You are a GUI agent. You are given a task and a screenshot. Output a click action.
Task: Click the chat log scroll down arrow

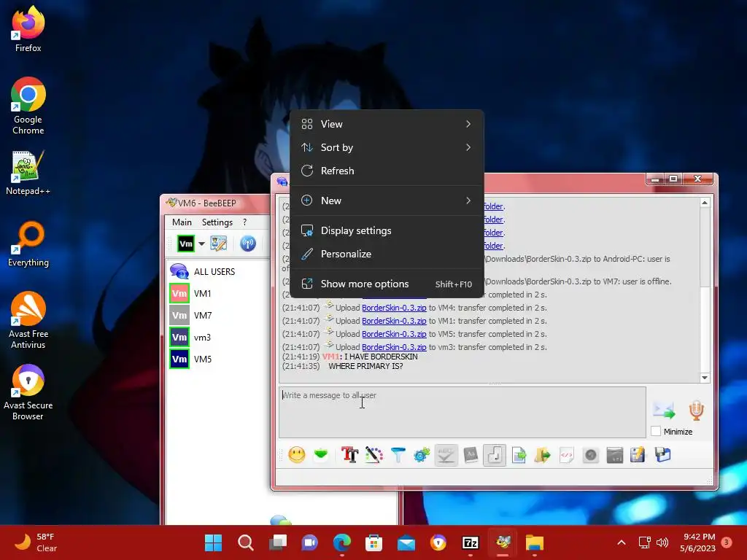coord(705,378)
